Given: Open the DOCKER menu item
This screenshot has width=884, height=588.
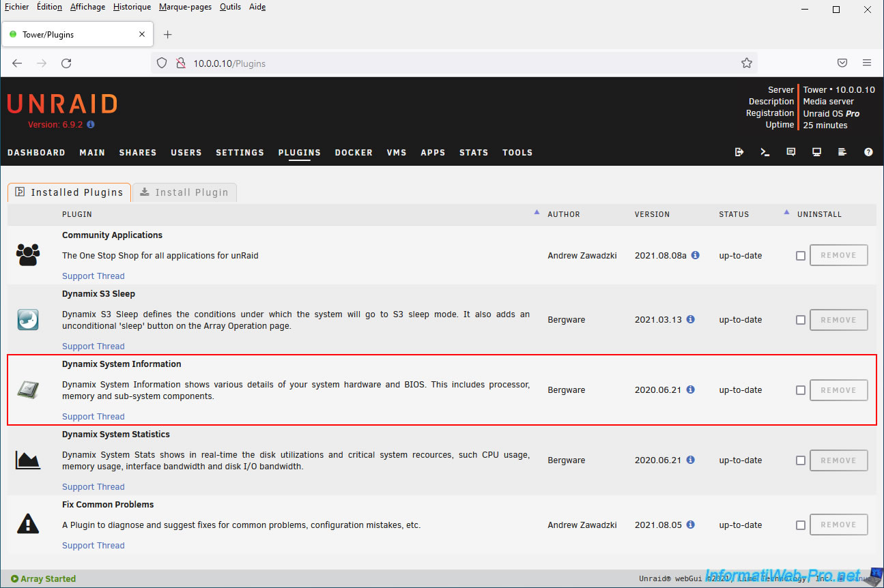Looking at the screenshot, I should [354, 153].
